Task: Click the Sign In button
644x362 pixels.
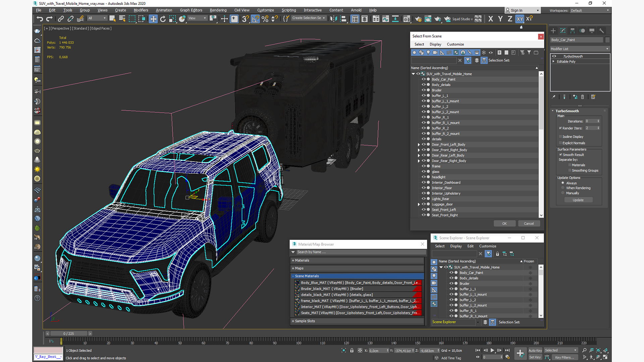Action: pyautogui.click(x=523, y=10)
